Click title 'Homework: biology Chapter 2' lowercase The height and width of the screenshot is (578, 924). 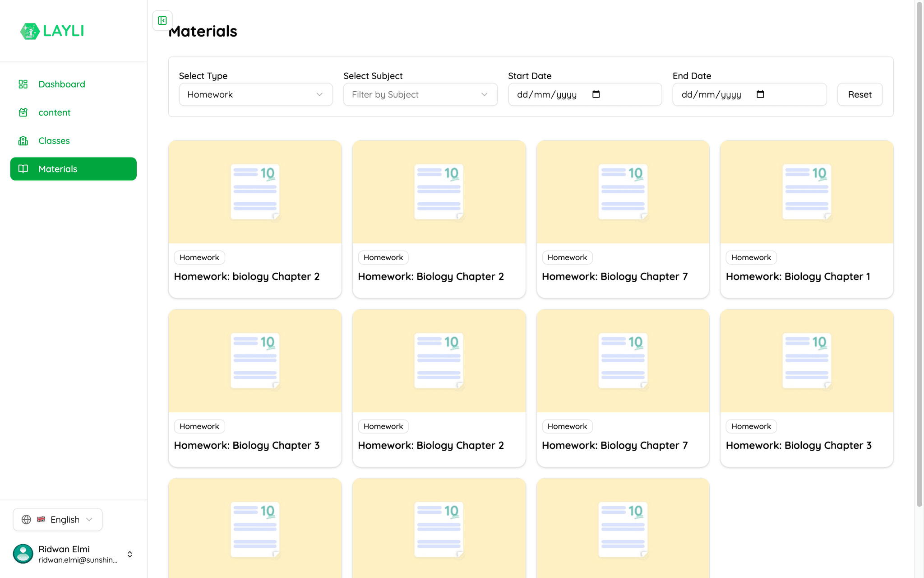tap(247, 276)
